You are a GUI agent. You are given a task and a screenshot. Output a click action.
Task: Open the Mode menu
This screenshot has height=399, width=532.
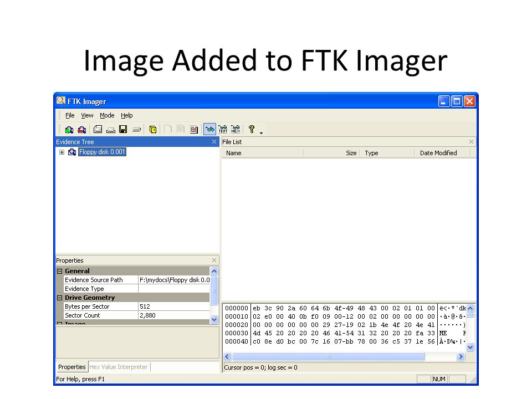tap(107, 115)
